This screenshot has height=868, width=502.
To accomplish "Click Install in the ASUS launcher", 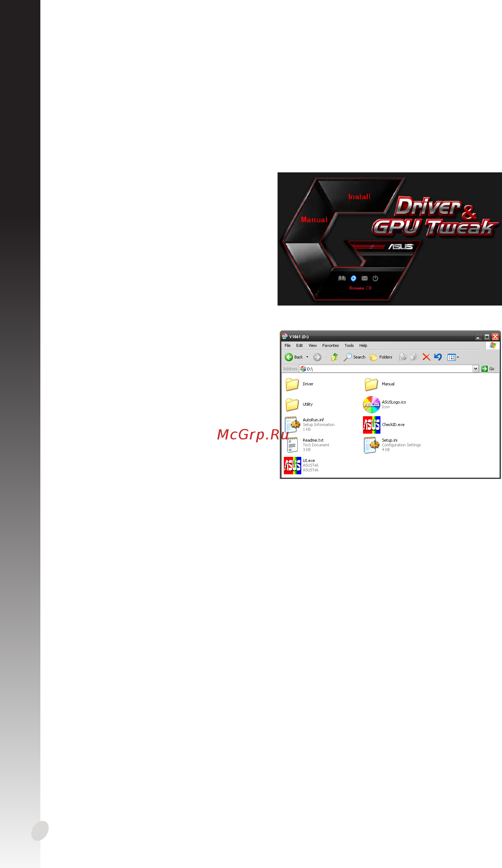I will click(359, 197).
